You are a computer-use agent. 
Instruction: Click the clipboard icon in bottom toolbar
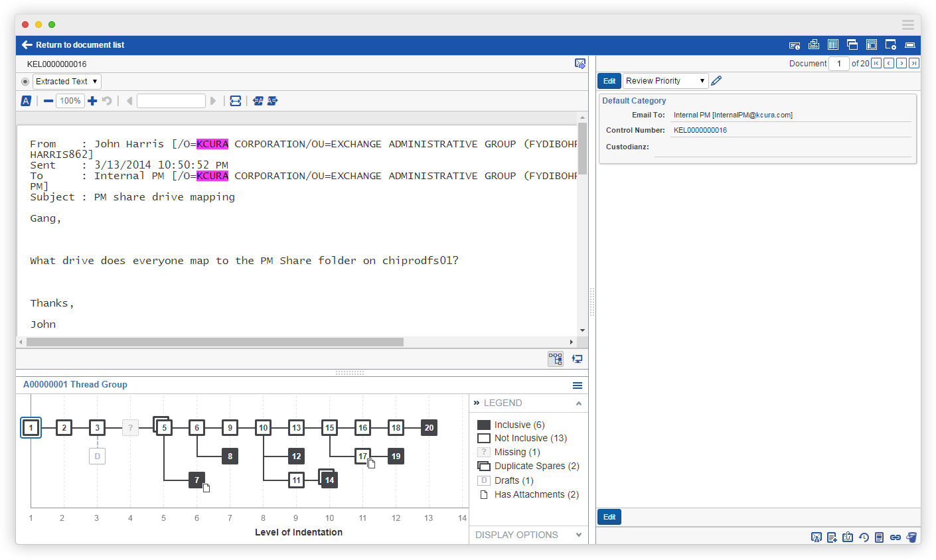(x=848, y=537)
